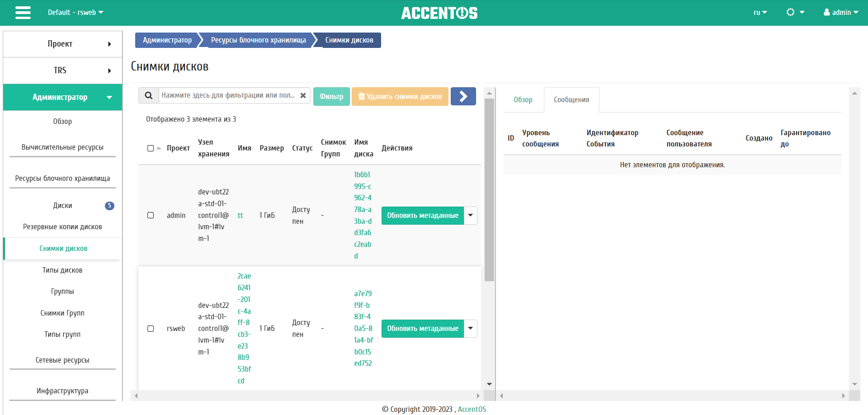The image size is (868, 415).
Task: Check the rsweb project snapshot row
Action: coord(151,329)
